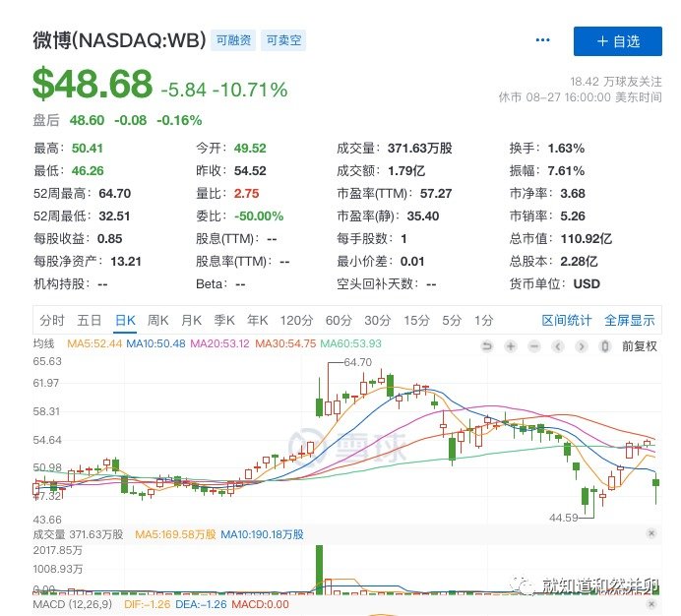This screenshot has width=681, height=616.
Task: Click the MA30:54.75 moving average label
Action: click(x=285, y=343)
